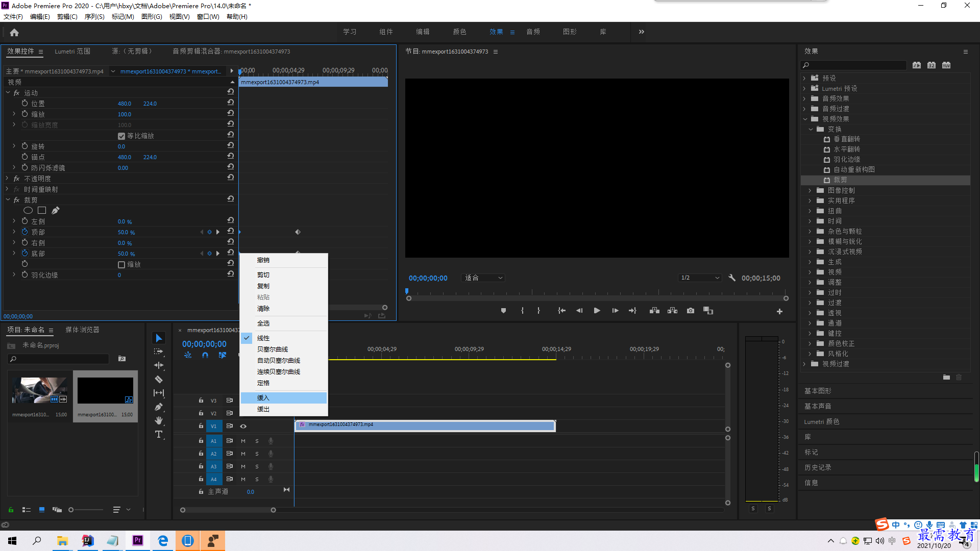Select the Selection tool arrow
Image resolution: width=980 pixels, height=551 pixels.
(x=159, y=338)
